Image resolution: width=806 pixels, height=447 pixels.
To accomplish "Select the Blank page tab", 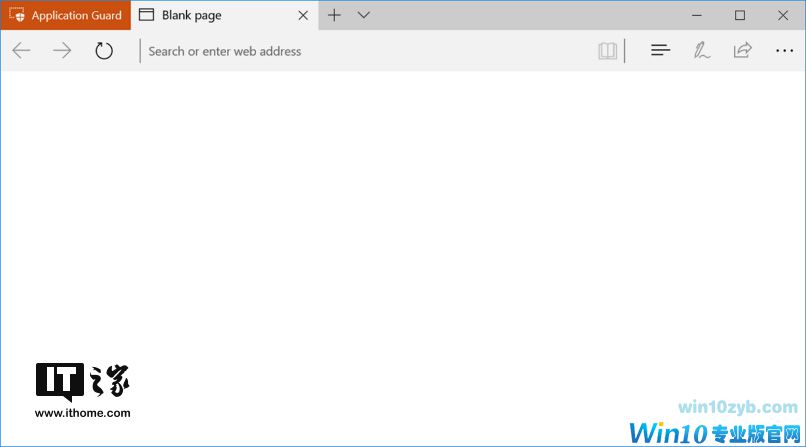I will pyautogui.click(x=225, y=15).
